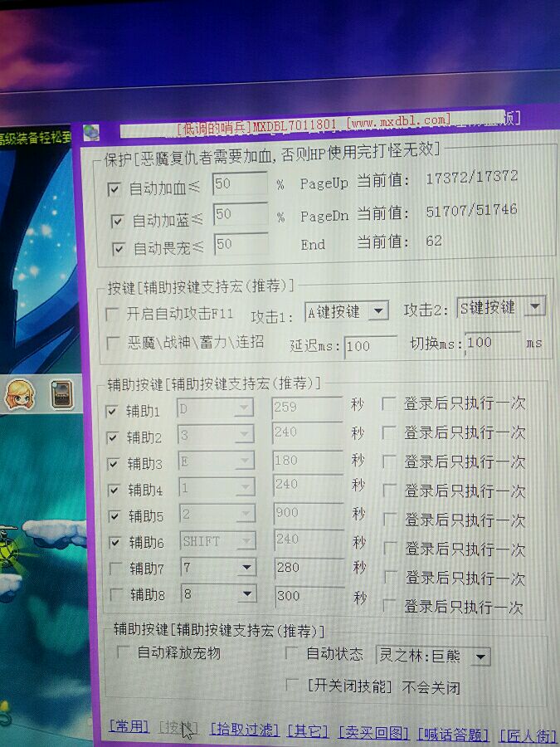The image size is (560, 747).
Task: Uncheck the 自动加血 checkbox
Action: (x=114, y=189)
